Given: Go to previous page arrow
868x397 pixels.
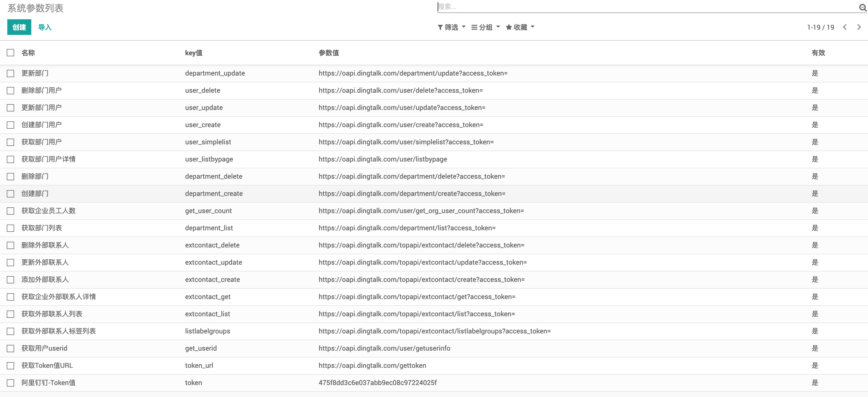Looking at the screenshot, I should pos(845,27).
